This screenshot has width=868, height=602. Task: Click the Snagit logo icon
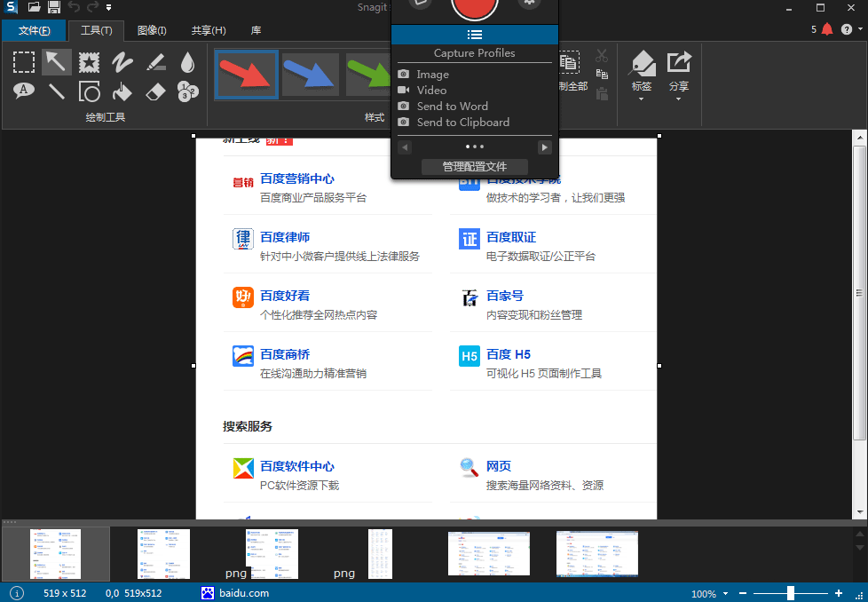click(x=11, y=7)
